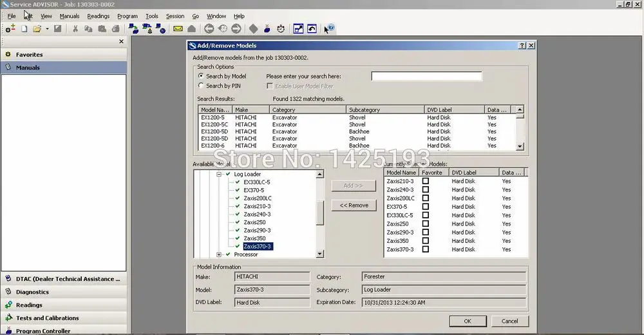The image size is (644, 335).
Task: Click the Available Models tree vertical scrollbar
Action: pyautogui.click(x=320, y=212)
